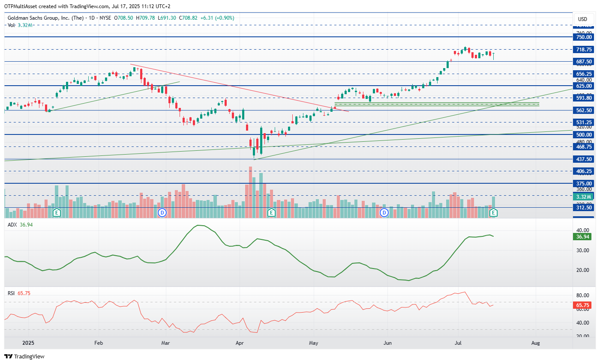This screenshot has height=364, width=600.
Task: Click the E earnings marker below April
Action: coord(271,212)
